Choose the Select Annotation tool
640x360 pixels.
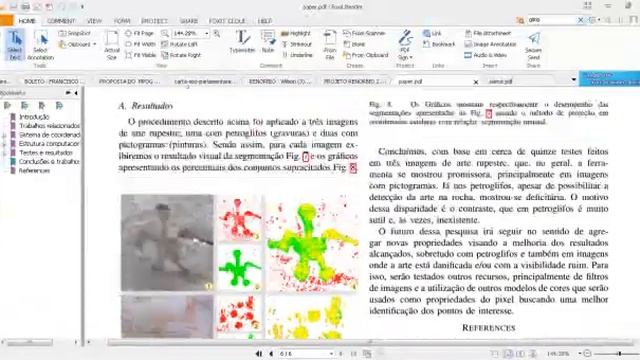pos(40,45)
